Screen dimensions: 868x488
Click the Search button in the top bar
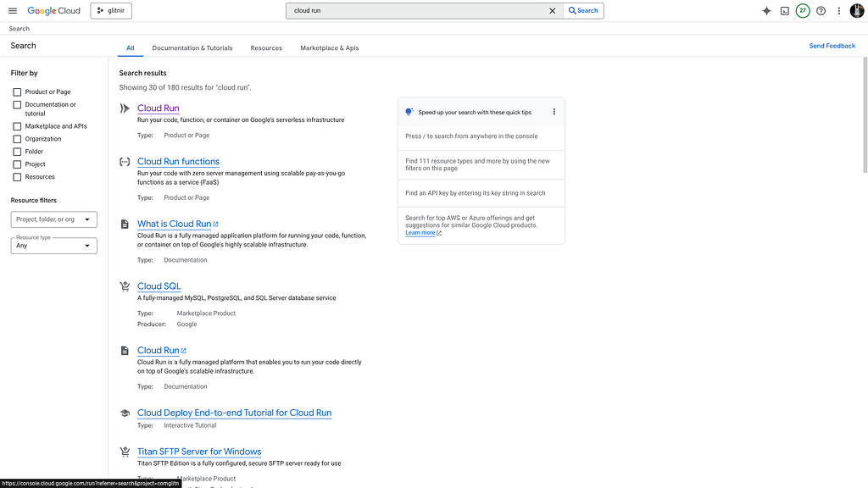583,10
